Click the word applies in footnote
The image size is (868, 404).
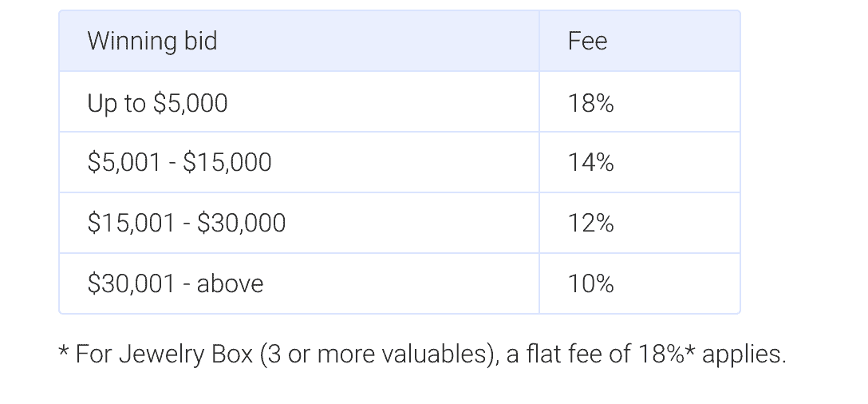click(744, 354)
